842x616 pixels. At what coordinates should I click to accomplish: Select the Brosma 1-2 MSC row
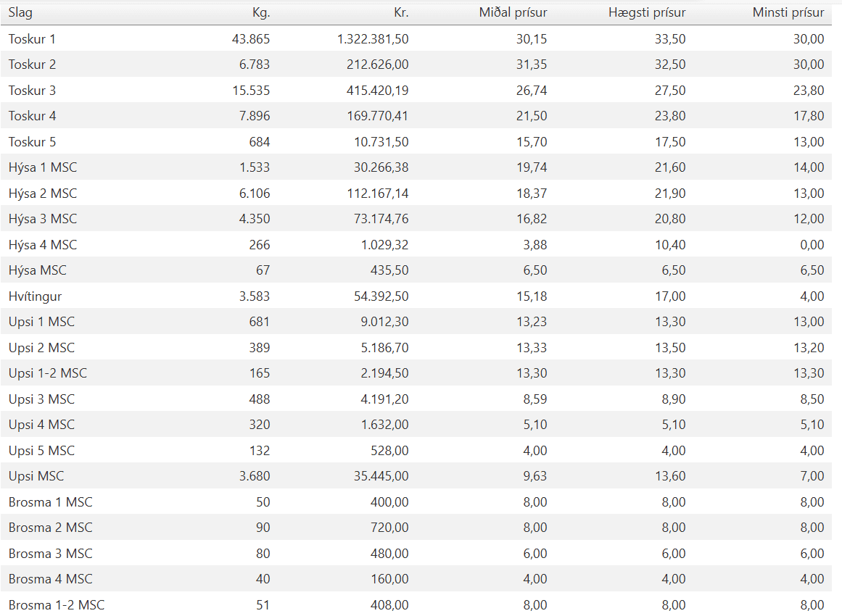tap(416, 604)
